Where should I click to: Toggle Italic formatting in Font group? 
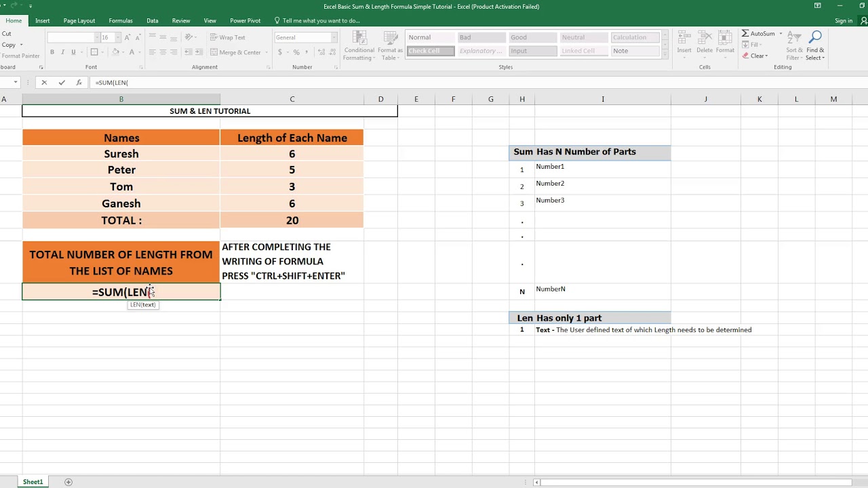(x=63, y=52)
